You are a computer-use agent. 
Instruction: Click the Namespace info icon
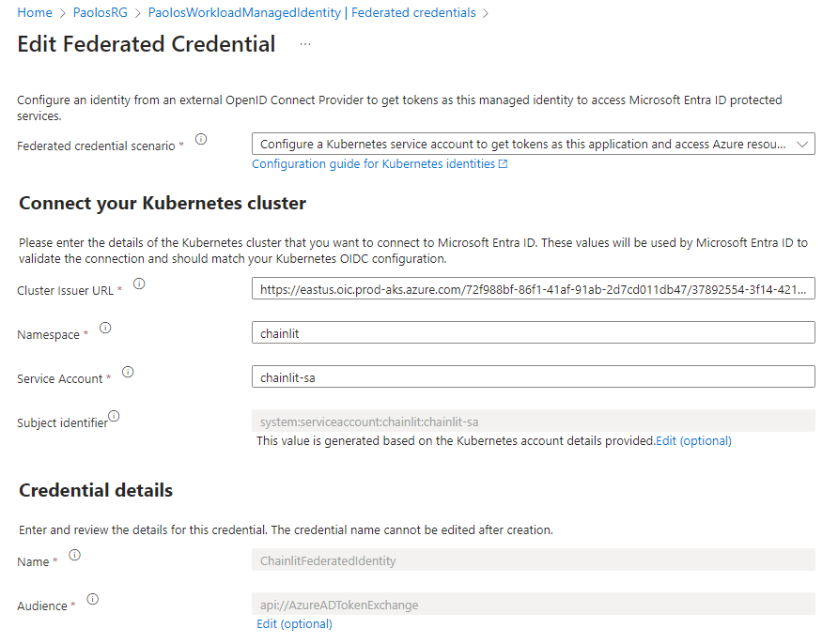click(105, 328)
